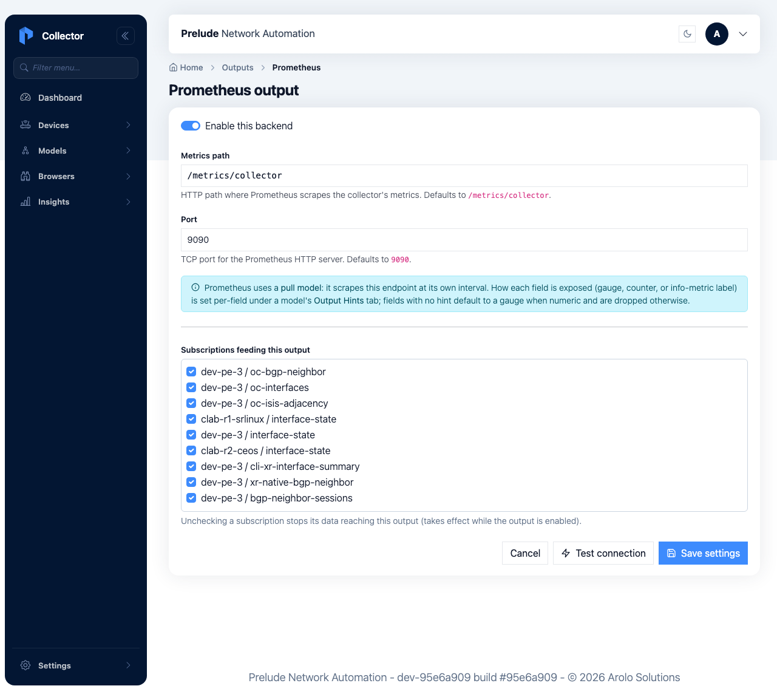Click the Devices router icon
Screen dimensions: 777x700
tap(25, 124)
